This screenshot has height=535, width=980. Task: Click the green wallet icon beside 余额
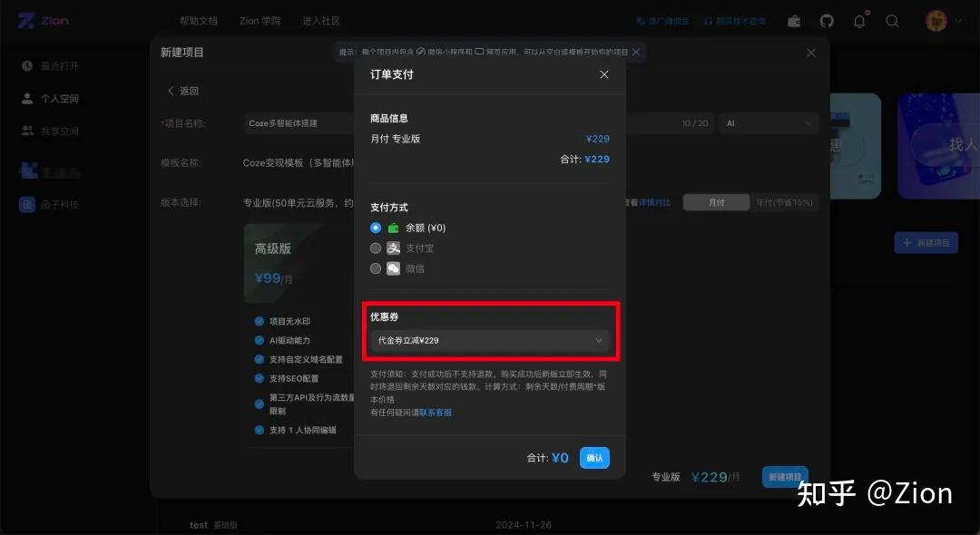point(393,228)
